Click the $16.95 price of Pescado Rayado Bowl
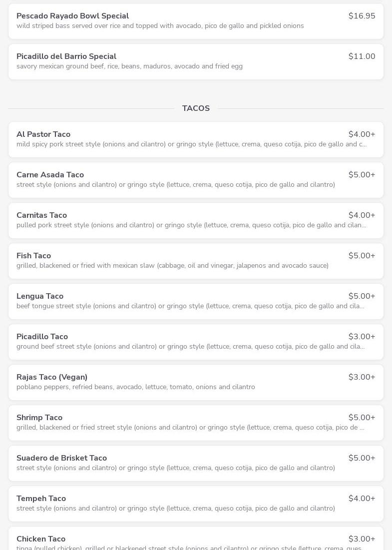This screenshot has height=550, width=392. click(x=362, y=16)
